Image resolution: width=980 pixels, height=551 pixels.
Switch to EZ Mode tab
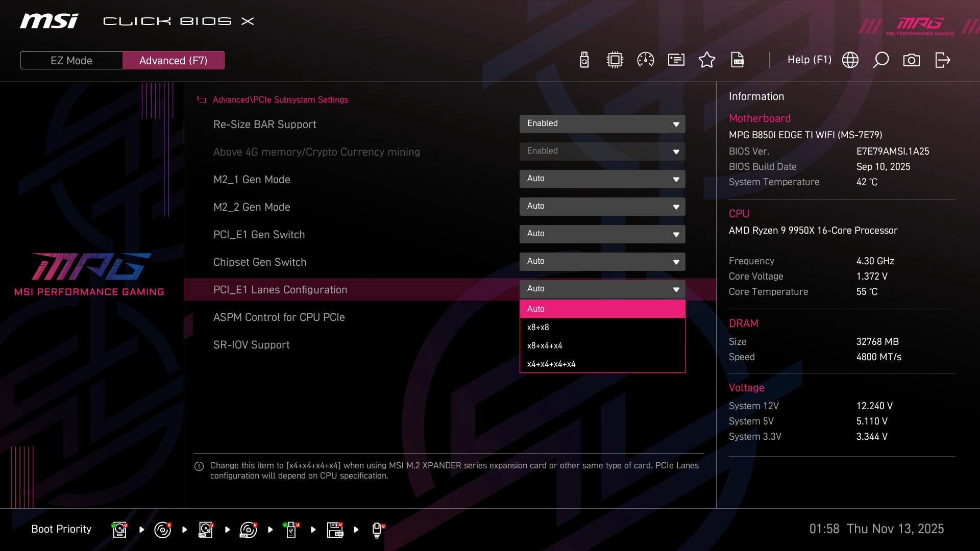[x=71, y=60]
